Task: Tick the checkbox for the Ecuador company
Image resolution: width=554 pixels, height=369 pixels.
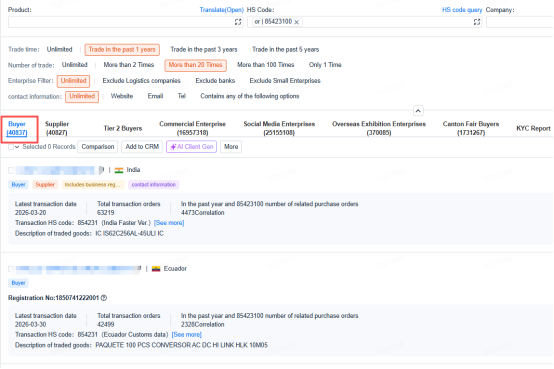Action: tap(11, 269)
